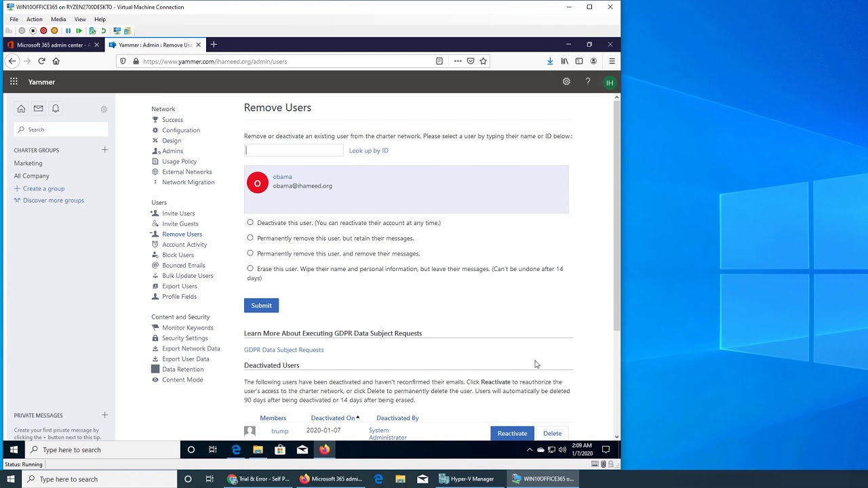Bookmark this page with the star

(484, 61)
